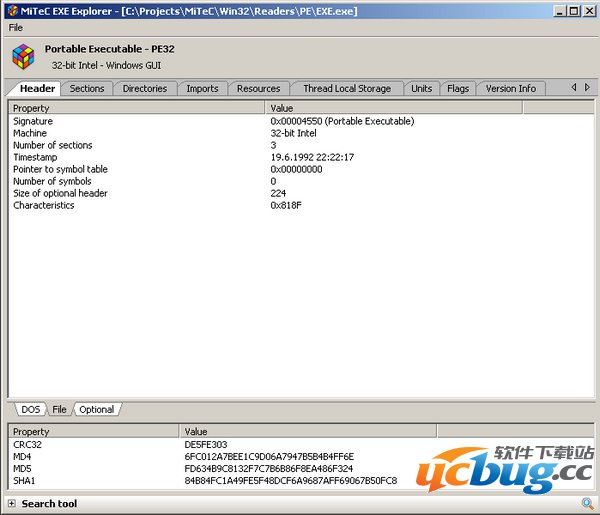The width and height of the screenshot is (600, 515).
Task: Maximize the EXE Explorer window
Action: (573, 11)
